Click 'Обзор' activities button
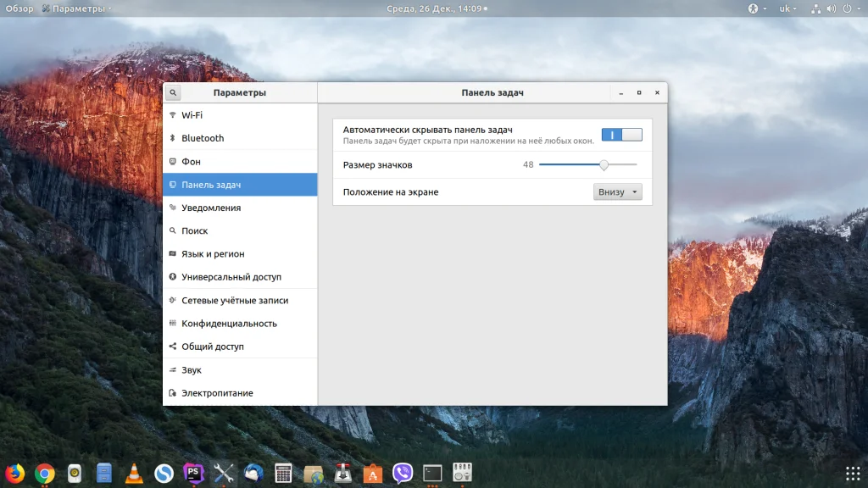Screen dimensions: 868x488 point(19,8)
